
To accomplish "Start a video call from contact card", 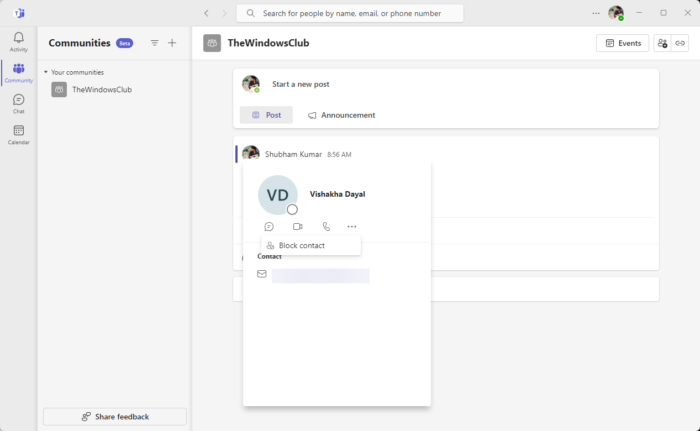I will tap(297, 227).
